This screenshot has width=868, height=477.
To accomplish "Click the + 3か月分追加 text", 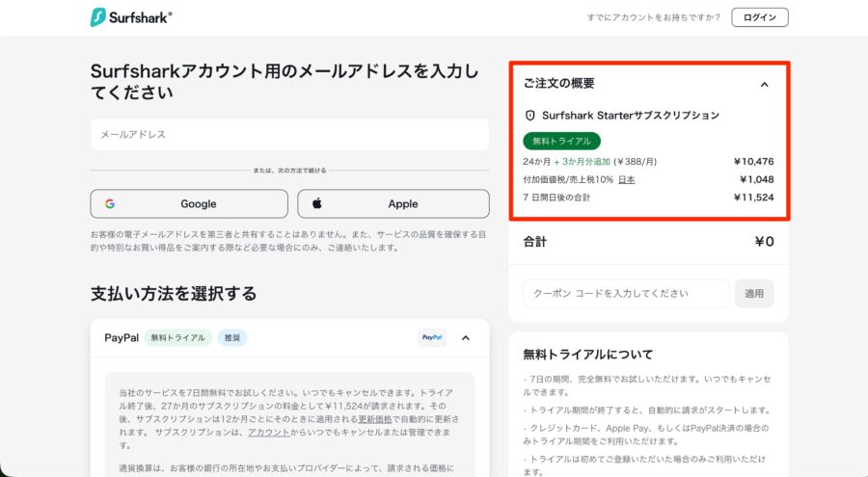I will click(582, 162).
